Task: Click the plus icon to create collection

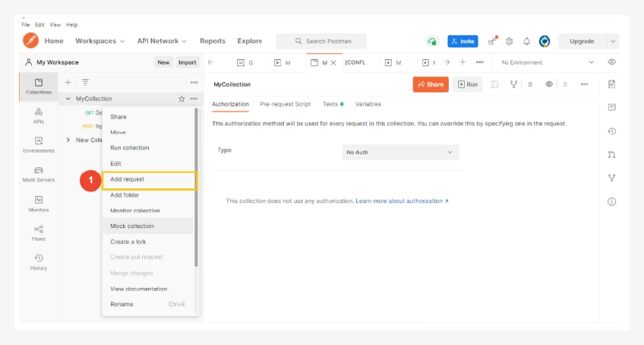Action: 68,82
